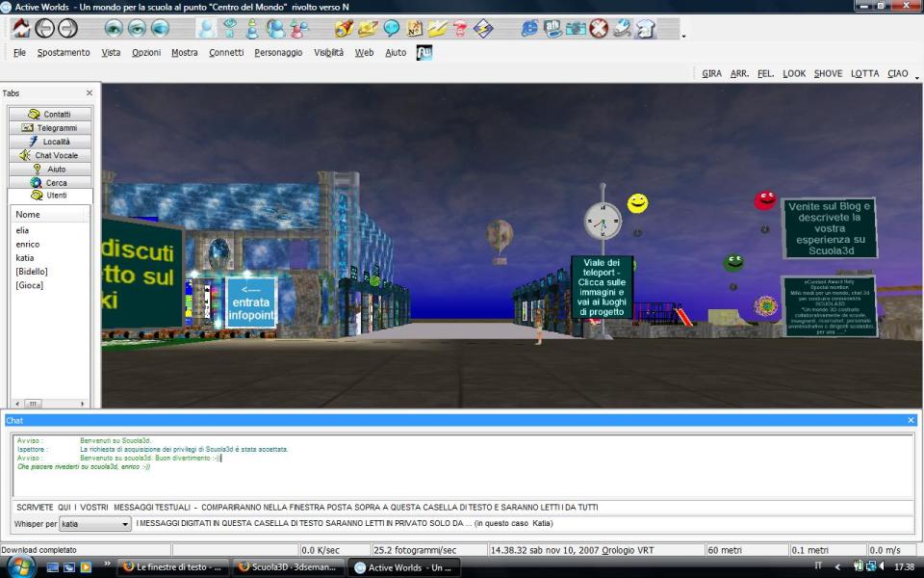Open the Mostra menu

[185, 52]
